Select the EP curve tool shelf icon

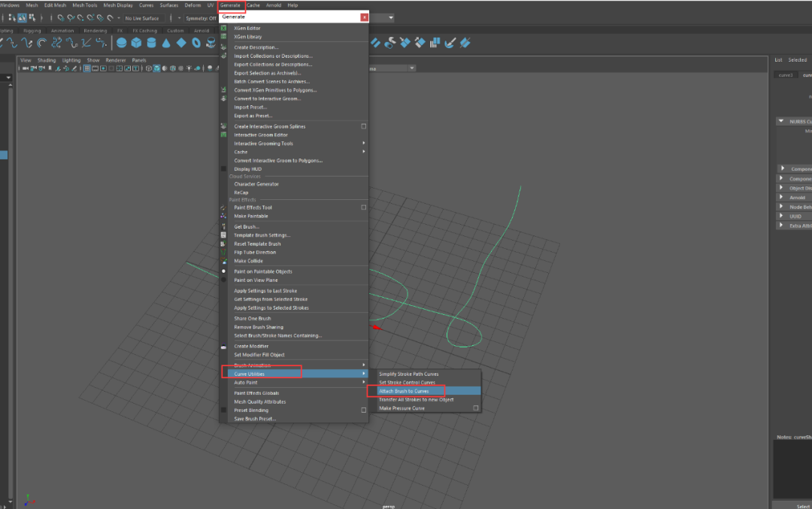(x=12, y=42)
